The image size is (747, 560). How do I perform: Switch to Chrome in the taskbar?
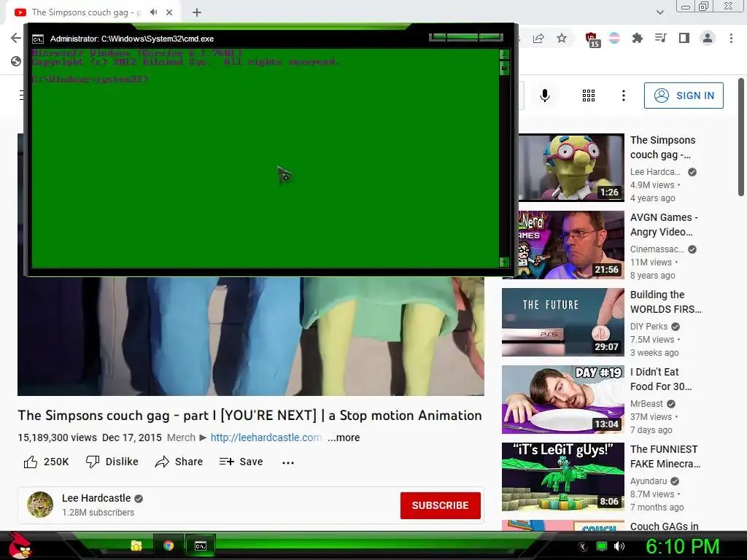[169, 545]
